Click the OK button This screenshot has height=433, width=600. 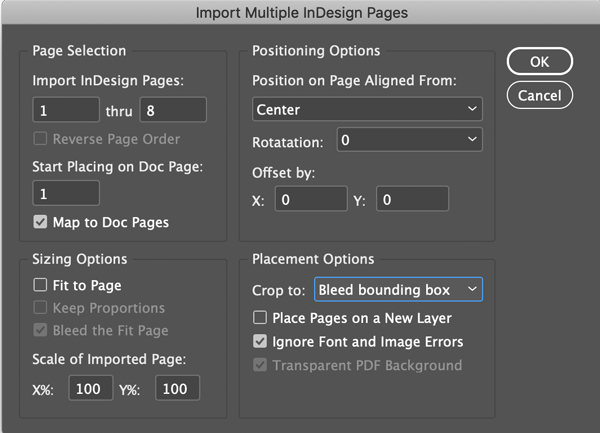point(539,61)
